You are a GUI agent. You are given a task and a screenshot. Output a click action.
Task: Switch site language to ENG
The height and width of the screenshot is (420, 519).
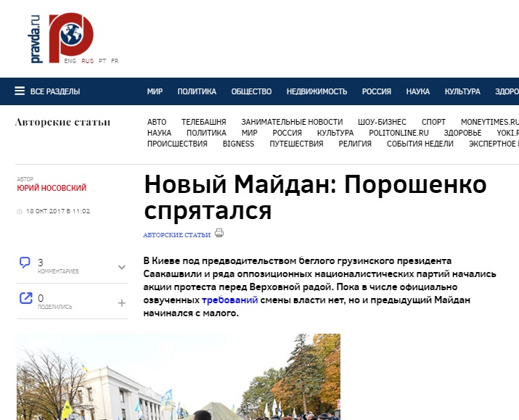click(70, 61)
